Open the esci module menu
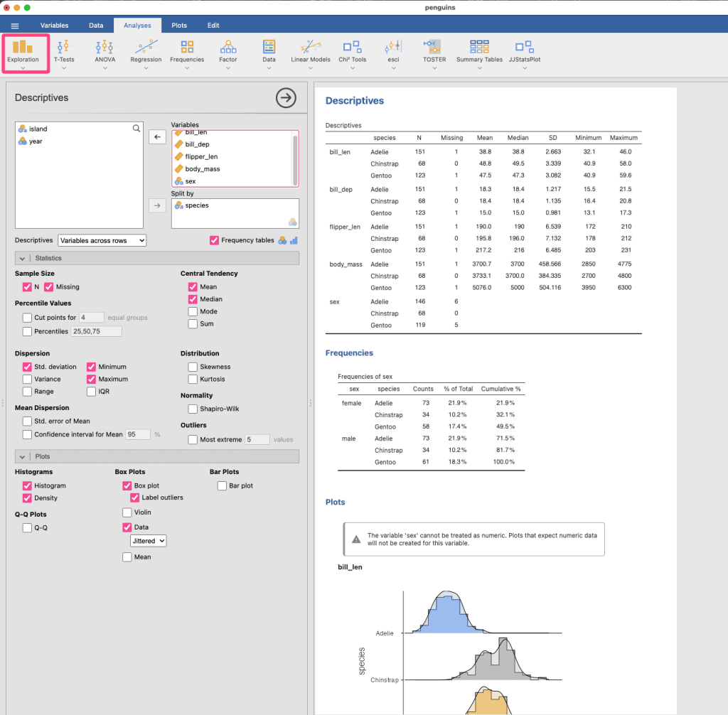This screenshot has width=728, height=715. pyautogui.click(x=393, y=53)
